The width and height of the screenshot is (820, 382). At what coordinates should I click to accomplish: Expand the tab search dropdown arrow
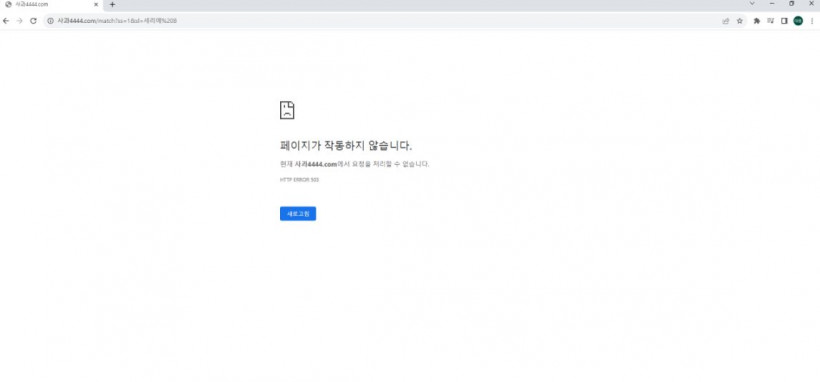pos(752,4)
